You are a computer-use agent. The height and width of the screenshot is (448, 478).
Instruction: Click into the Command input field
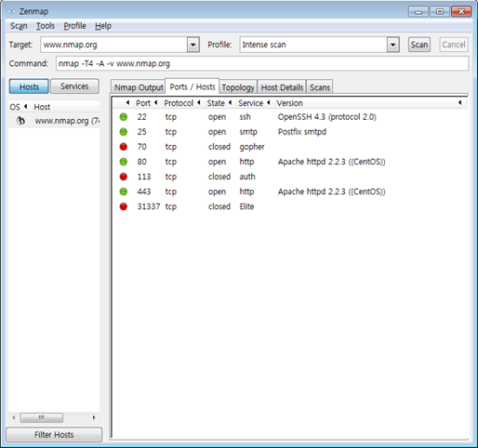(x=262, y=63)
